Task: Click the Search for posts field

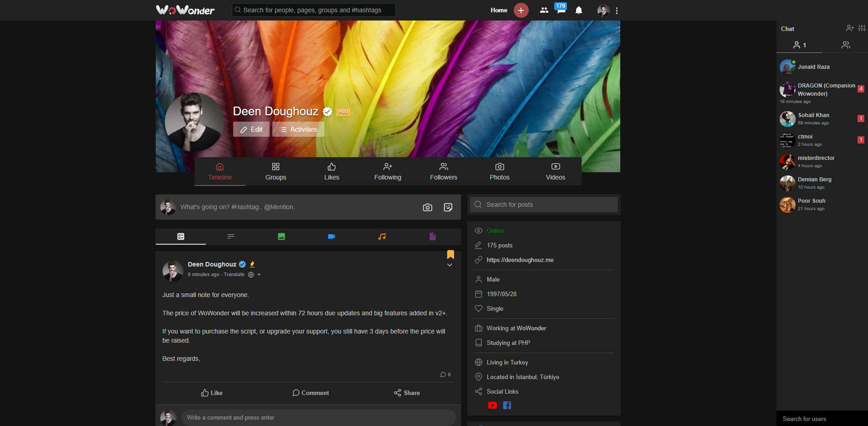Action: tap(544, 205)
